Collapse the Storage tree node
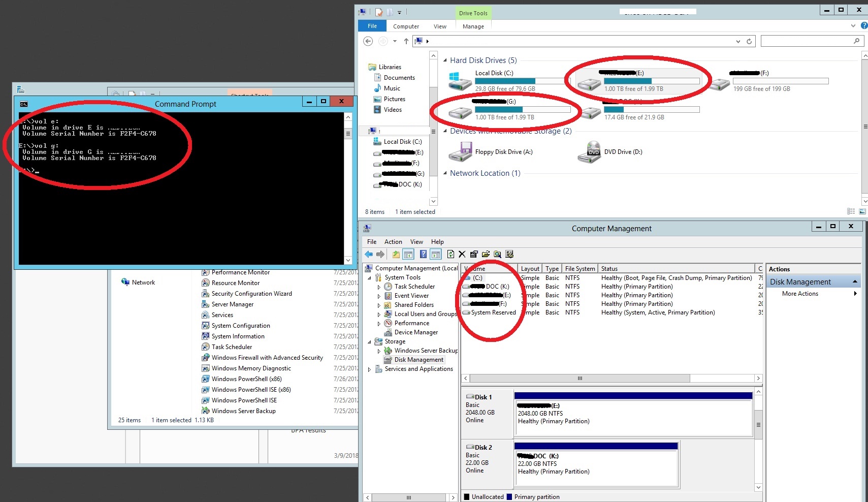The height and width of the screenshot is (502, 868). click(x=369, y=342)
